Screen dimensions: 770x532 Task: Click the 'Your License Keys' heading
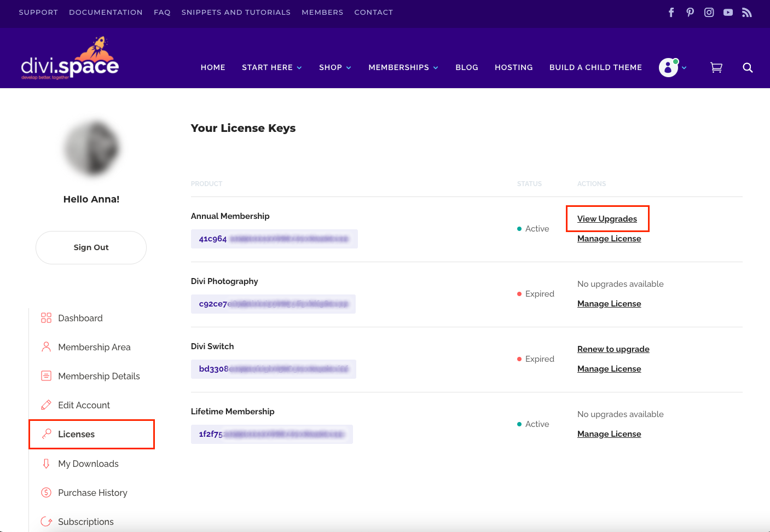(243, 128)
